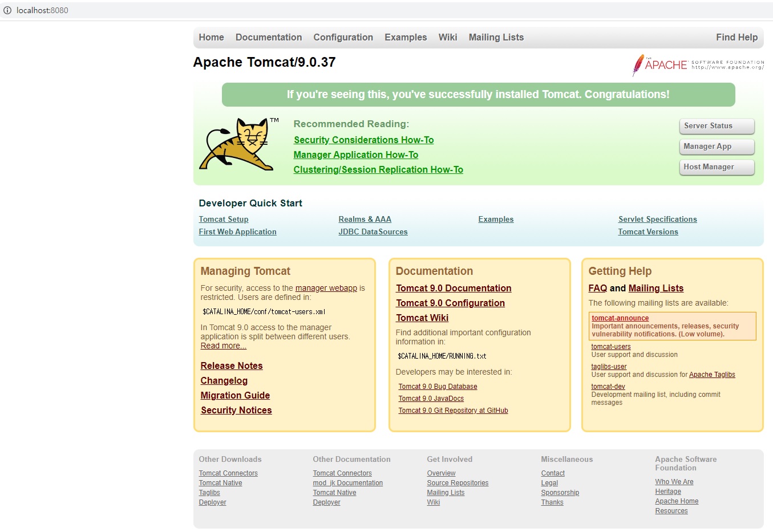Open Taglibs under Other Downloads

[x=209, y=493]
